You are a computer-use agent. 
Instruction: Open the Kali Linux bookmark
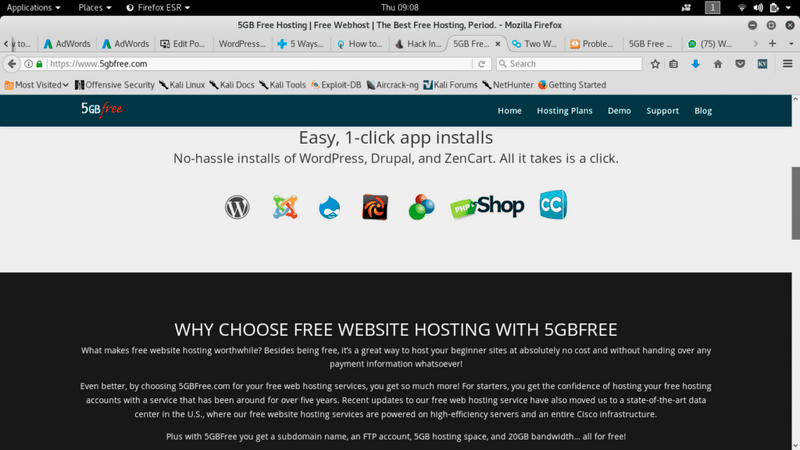182,85
